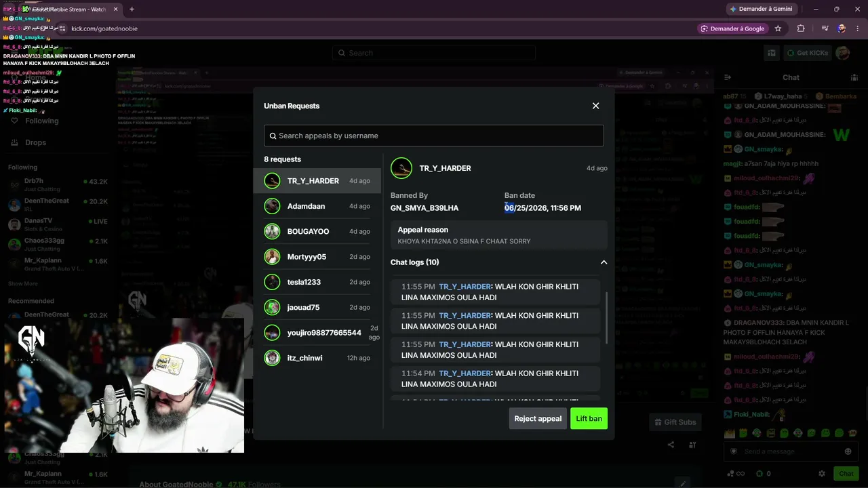Image resolution: width=868 pixels, height=488 pixels.
Task: Open Drb7h channel in Following list
Action: [x=58, y=184]
